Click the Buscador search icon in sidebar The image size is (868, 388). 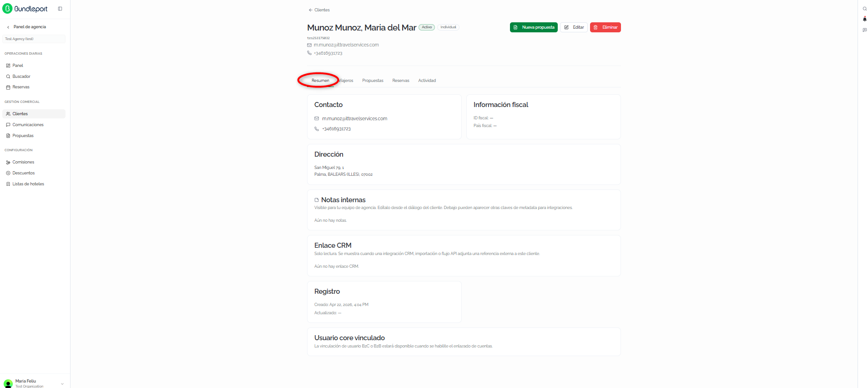click(8, 77)
